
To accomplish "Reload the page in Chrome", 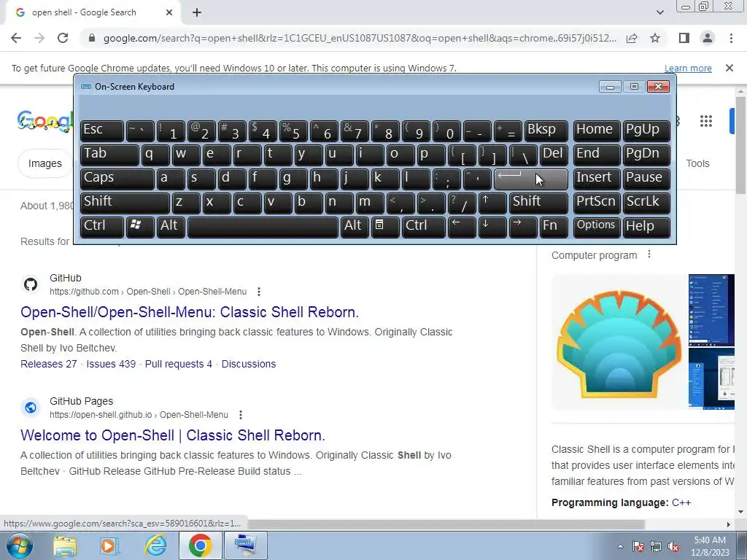I will pos(63,38).
